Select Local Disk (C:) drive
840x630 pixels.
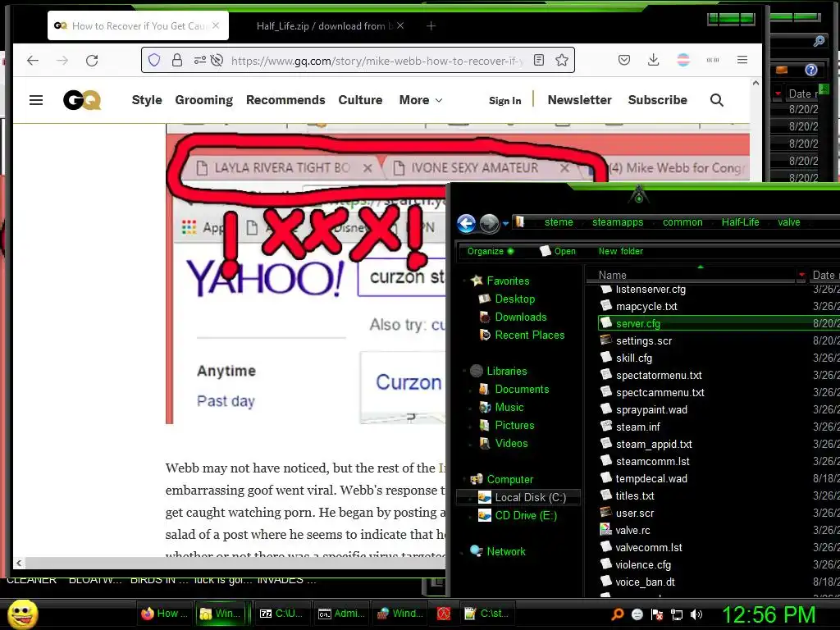(x=518, y=497)
